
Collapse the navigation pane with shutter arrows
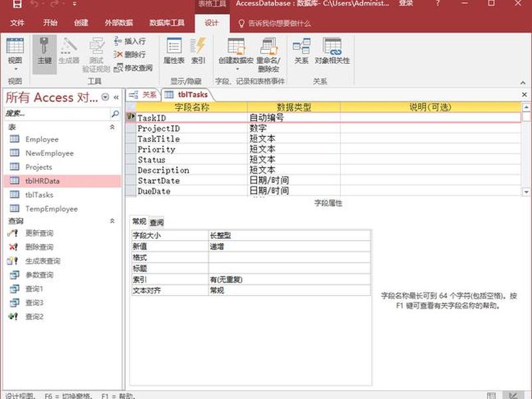116,97
